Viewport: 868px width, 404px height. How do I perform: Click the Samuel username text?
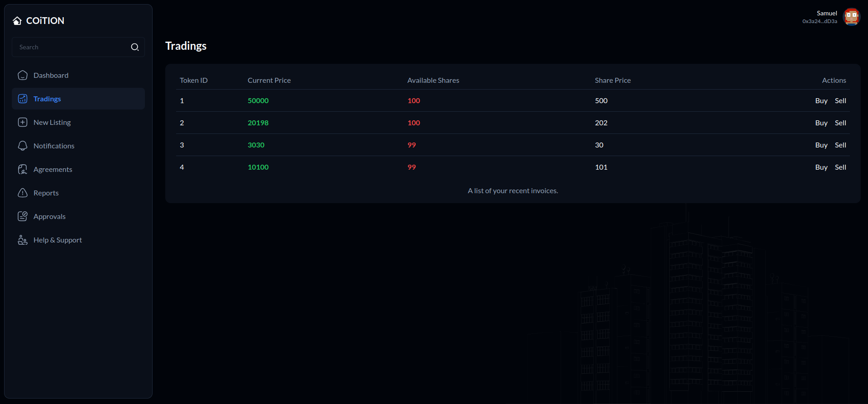(x=827, y=13)
